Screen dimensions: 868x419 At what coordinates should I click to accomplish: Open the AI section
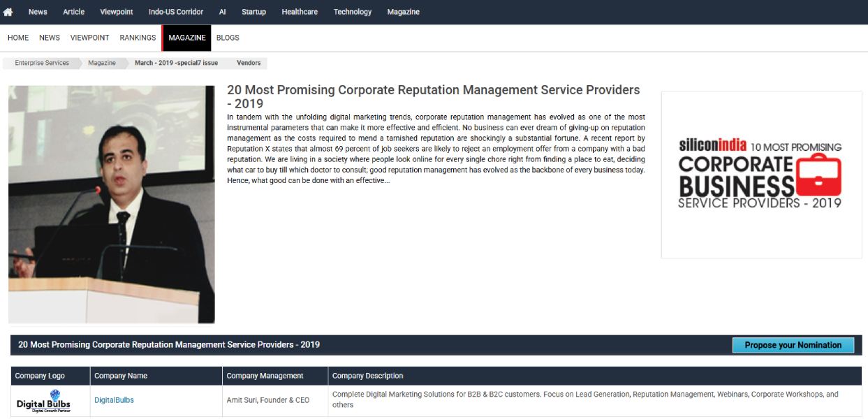click(222, 12)
